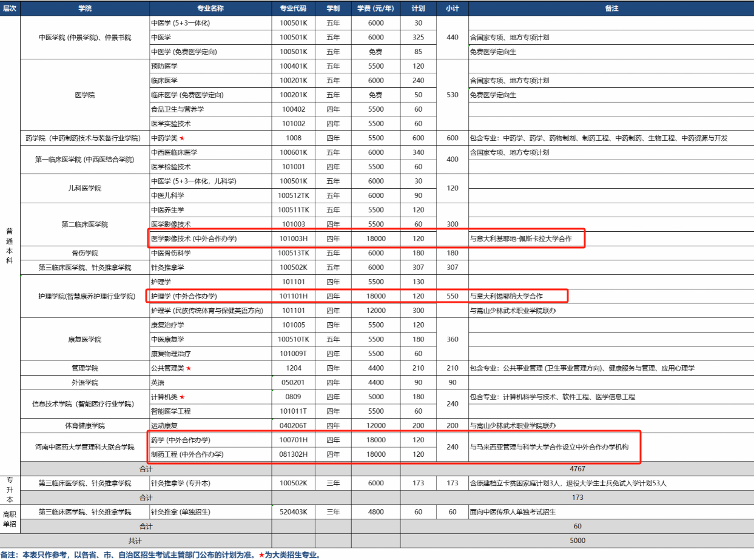Select the 专业代码 header cell
Viewport: 754px width, 560px height.
point(293,8)
